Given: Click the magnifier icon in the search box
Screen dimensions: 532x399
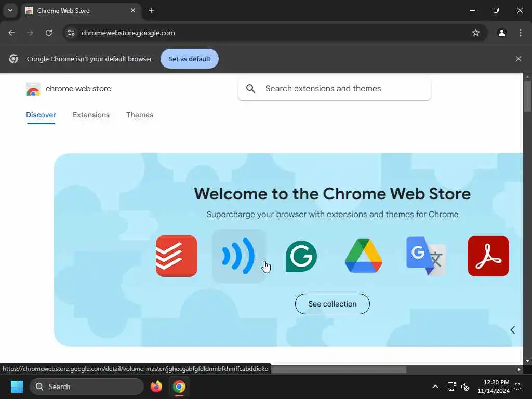Looking at the screenshot, I should tap(251, 88).
